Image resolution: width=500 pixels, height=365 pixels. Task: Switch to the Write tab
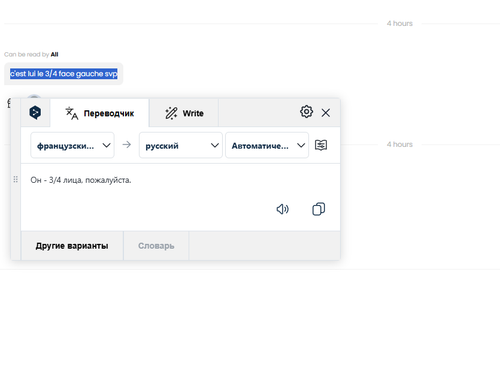[x=184, y=113]
